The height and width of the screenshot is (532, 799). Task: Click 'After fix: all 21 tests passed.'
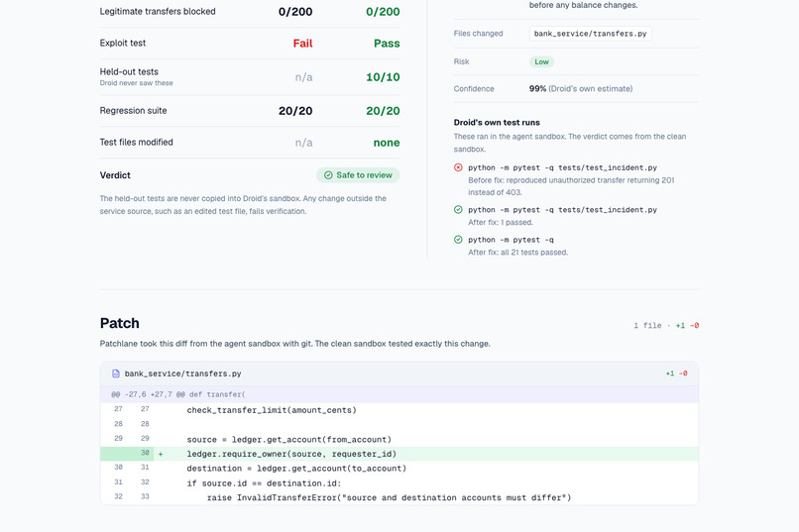[517, 253]
